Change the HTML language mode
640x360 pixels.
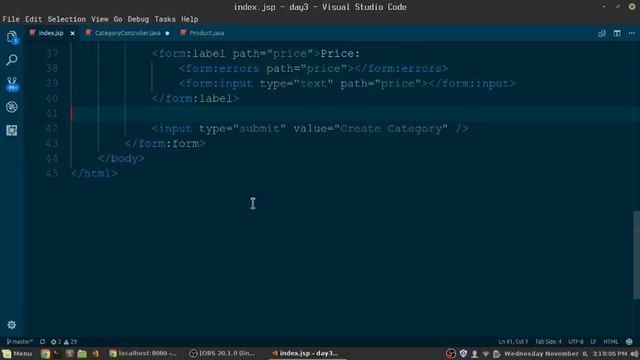[611, 342]
